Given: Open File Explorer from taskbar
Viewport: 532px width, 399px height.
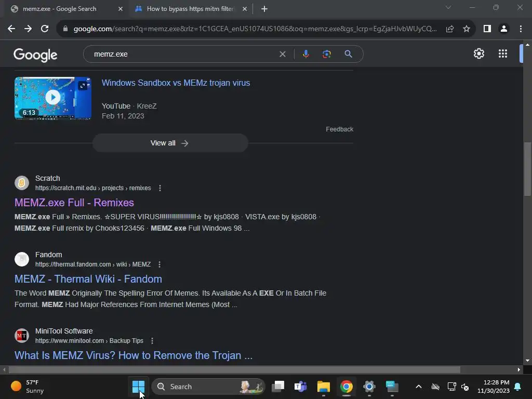Looking at the screenshot, I should (x=323, y=387).
